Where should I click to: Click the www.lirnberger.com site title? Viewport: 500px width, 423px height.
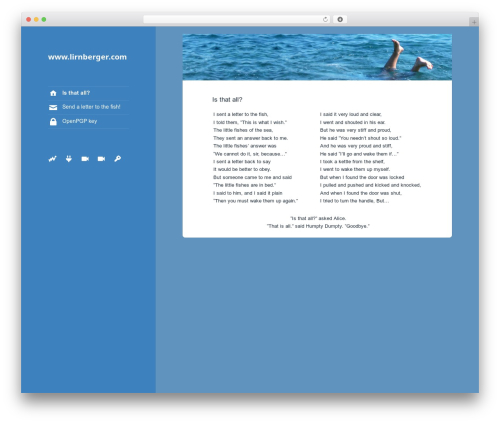(87, 57)
